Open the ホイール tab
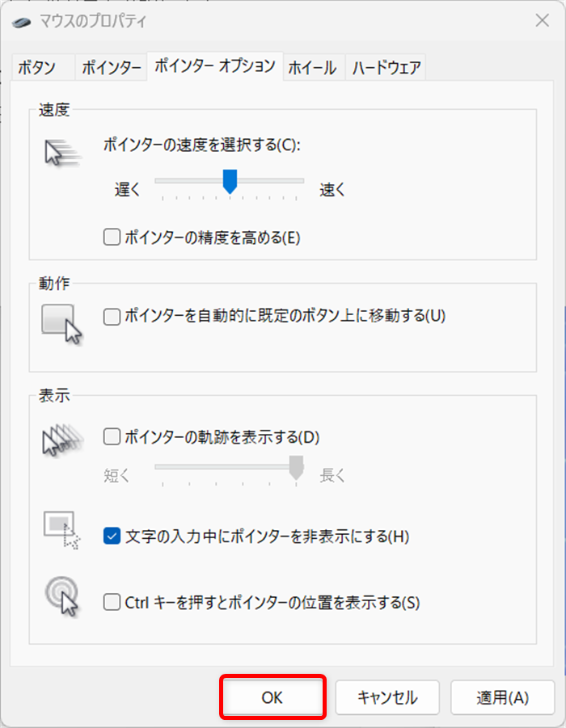The width and height of the screenshot is (566, 728). 312,68
